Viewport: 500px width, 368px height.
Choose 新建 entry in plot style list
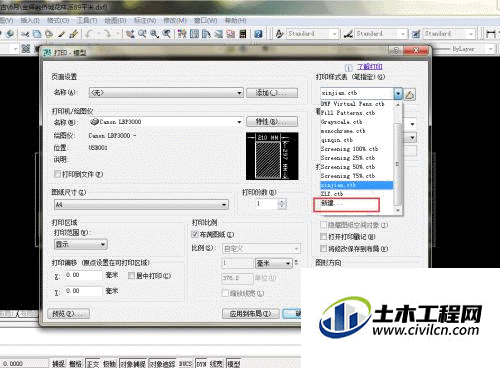pyautogui.click(x=346, y=204)
